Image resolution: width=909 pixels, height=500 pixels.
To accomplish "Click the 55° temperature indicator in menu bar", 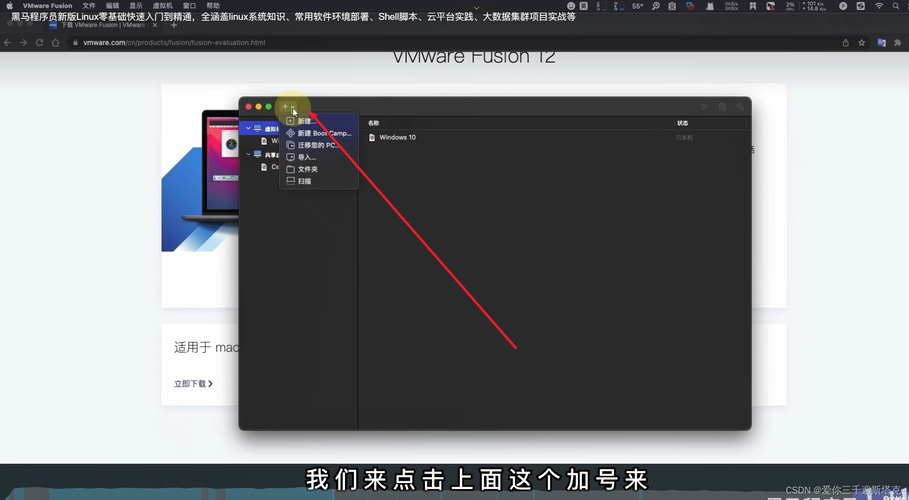I will 638,6.
